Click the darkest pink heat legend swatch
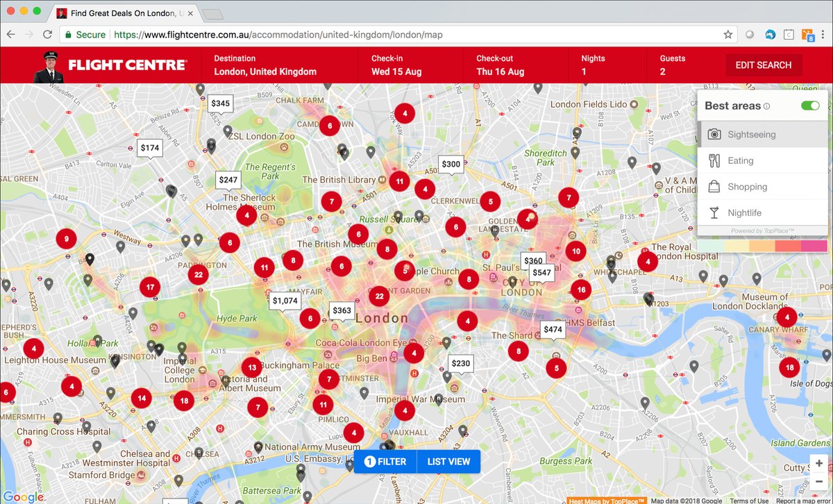833x504 pixels. coord(814,246)
